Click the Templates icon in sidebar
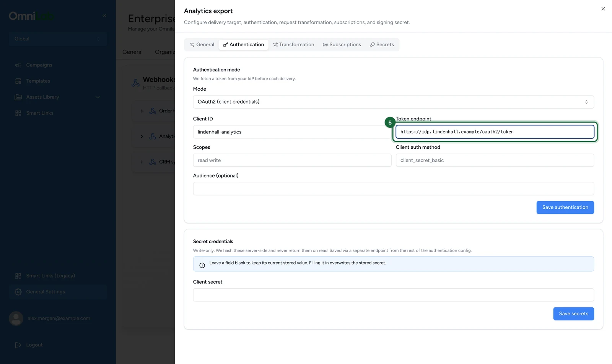Screen dimensions: 612x364 (x=18, y=81)
